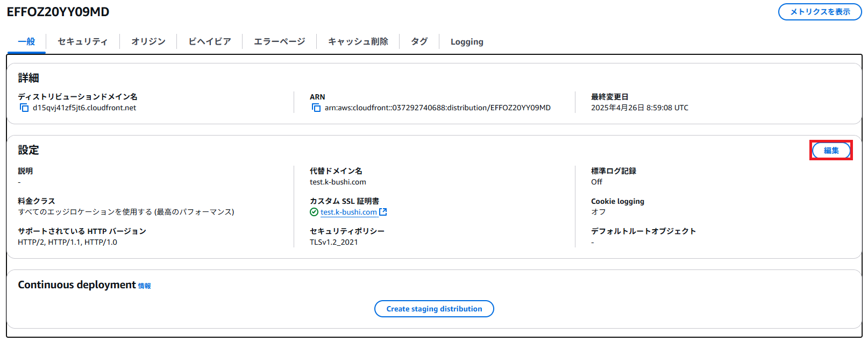This screenshot has width=868, height=341.
Task: Click the 料金クラス label
Action: [36, 201]
